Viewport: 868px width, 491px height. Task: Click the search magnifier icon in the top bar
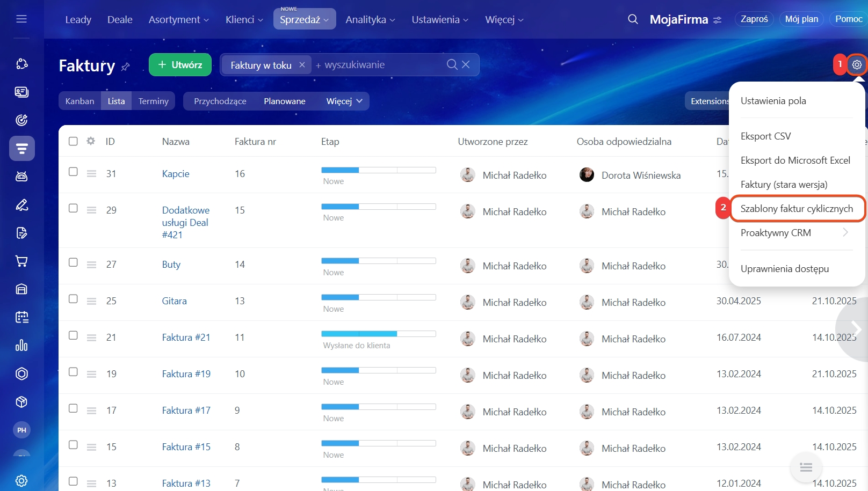pyautogui.click(x=633, y=19)
